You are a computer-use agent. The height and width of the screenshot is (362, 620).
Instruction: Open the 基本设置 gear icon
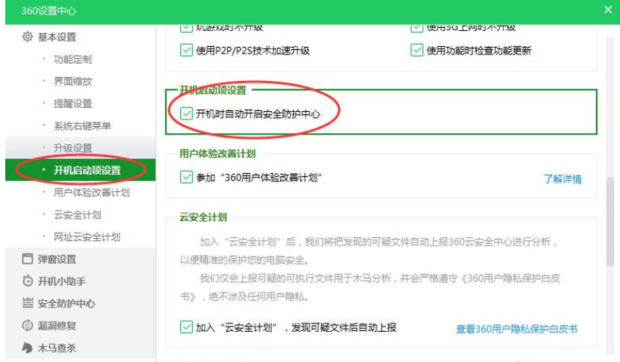point(27,37)
